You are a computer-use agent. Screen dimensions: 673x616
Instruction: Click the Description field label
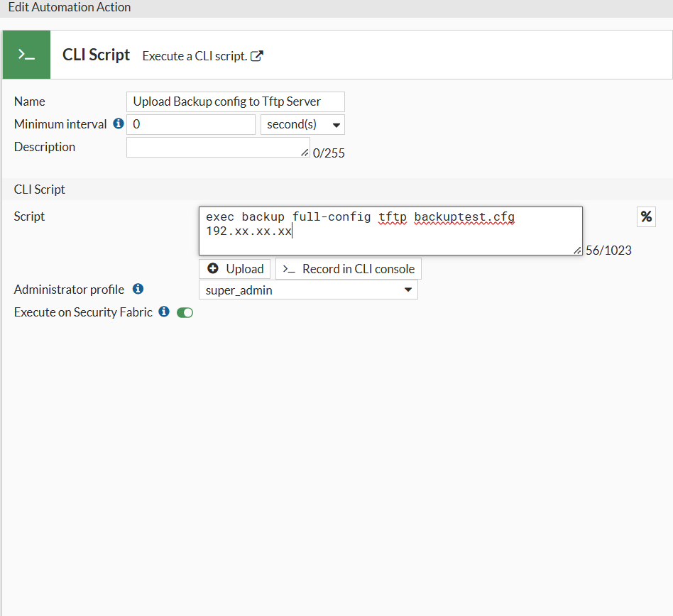tap(45, 147)
